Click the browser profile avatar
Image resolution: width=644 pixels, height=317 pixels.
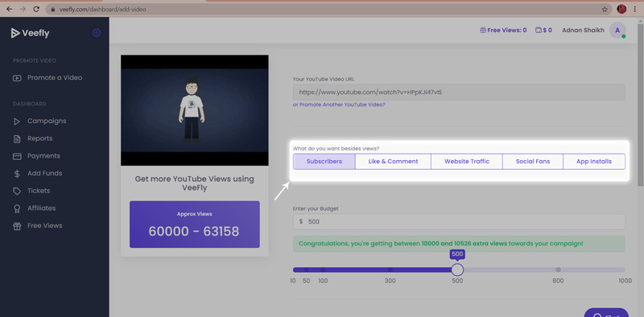(621, 9)
